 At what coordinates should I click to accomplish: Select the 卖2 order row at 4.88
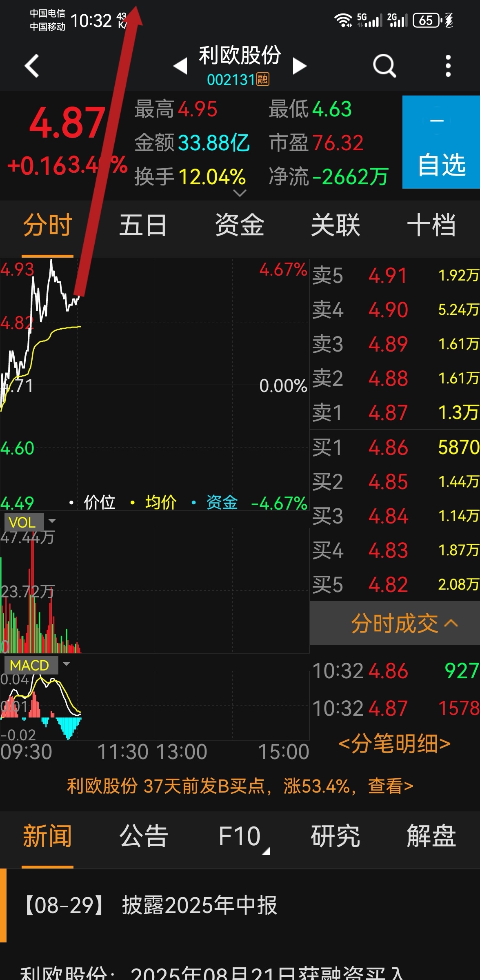click(395, 379)
